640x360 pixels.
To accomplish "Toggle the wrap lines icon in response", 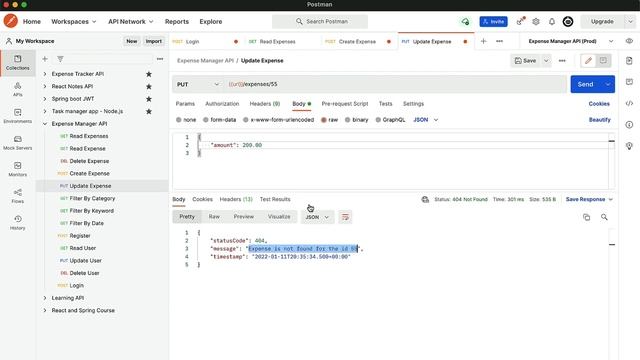I will (345, 217).
